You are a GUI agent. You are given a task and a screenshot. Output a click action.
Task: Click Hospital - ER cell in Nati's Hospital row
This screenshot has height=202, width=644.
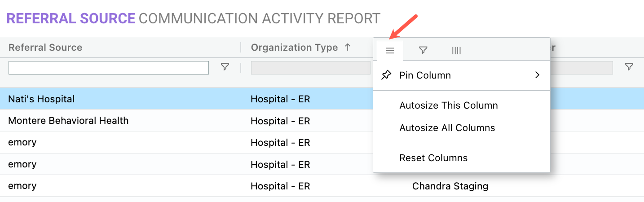coord(280,99)
